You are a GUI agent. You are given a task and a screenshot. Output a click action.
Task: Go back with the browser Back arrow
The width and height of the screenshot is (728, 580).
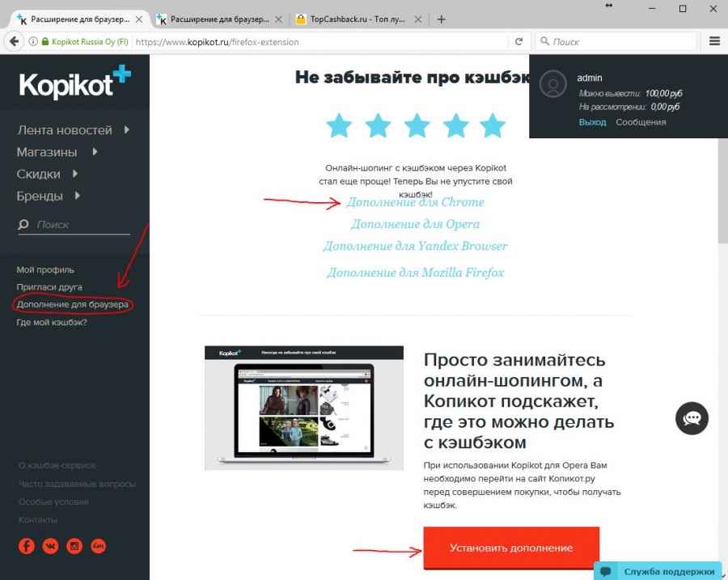[x=15, y=41]
